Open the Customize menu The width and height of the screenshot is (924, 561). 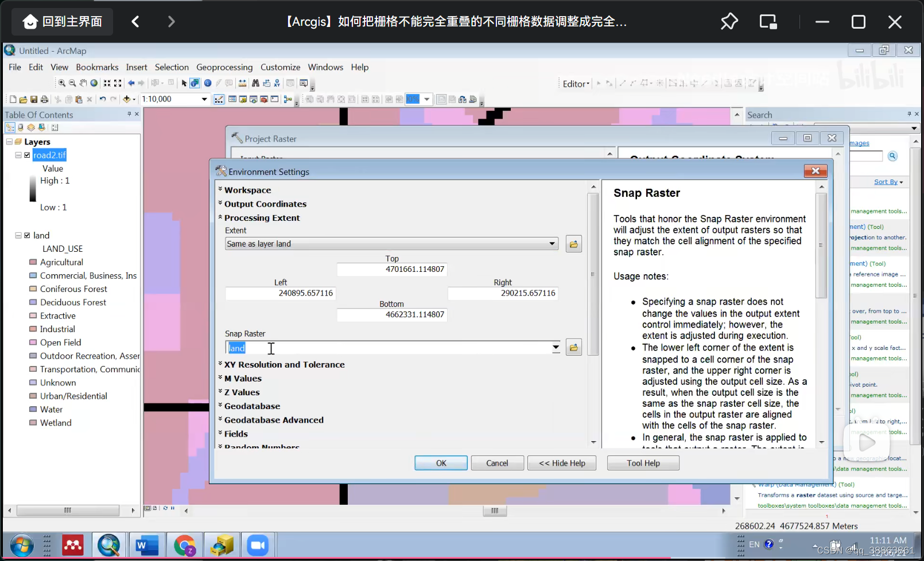click(x=280, y=67)
